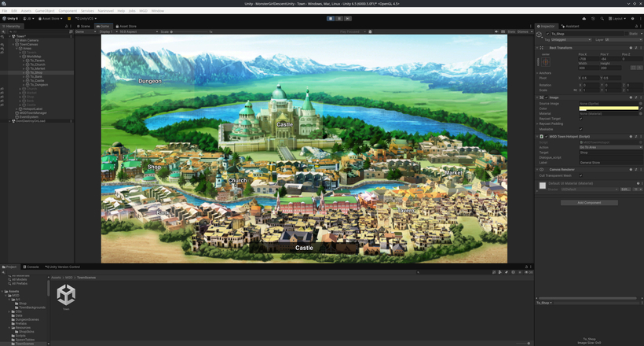Screen dimensions: 644x346
Task: Open the Tag Untagged dropdown
Action: click(571, 40)
